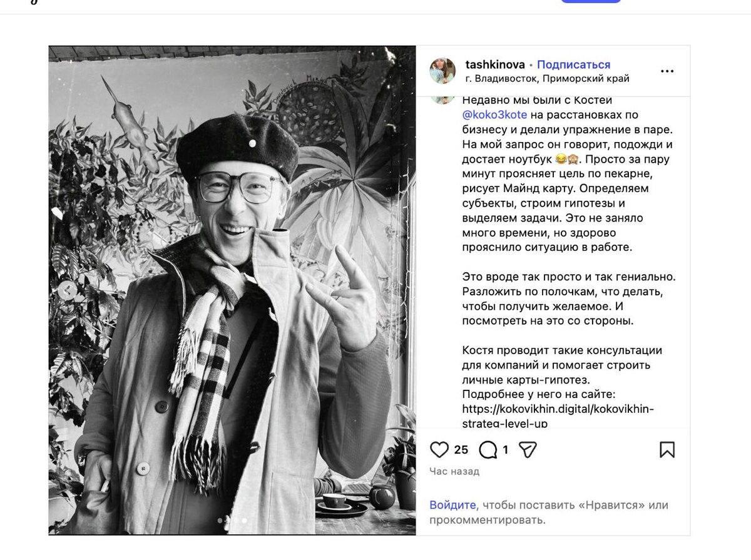Share the post with the paper plane icon

point(528,450)
